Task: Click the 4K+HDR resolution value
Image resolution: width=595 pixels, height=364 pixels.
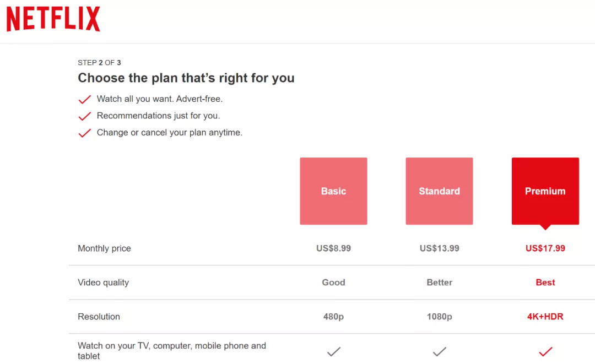Action: (545, 317)
